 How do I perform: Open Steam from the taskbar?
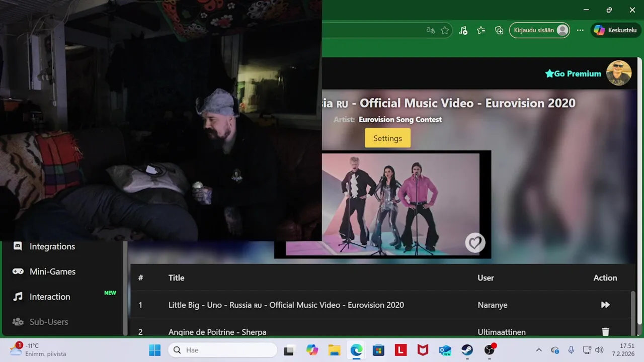coord(467,350)
